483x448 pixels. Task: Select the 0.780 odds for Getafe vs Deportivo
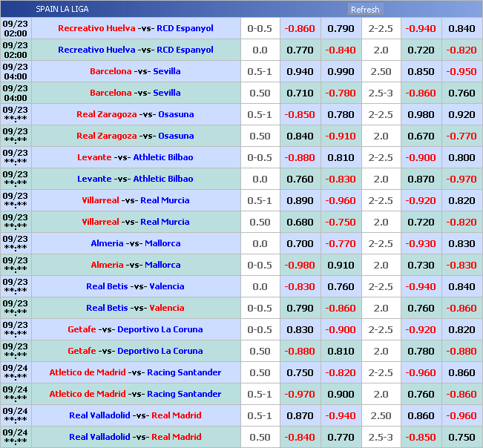click(x=421, y=352)
